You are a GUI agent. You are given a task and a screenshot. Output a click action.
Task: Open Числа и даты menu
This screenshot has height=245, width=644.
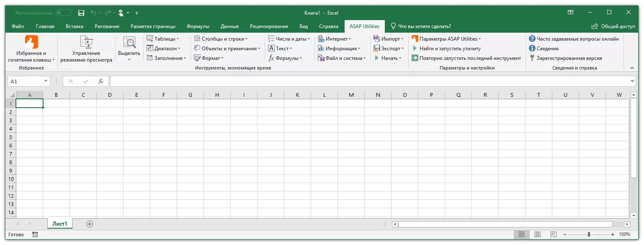289,39
